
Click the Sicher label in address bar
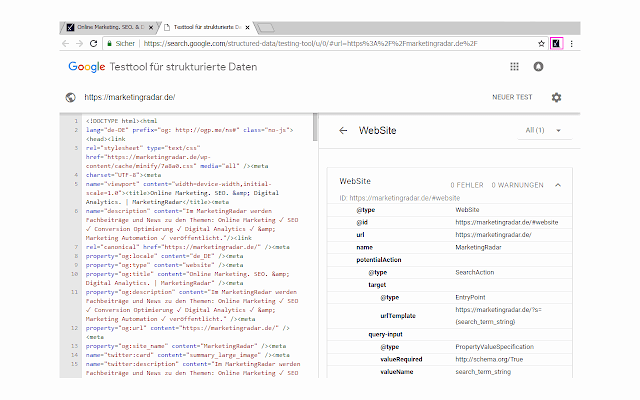click(x=125, y=44)
